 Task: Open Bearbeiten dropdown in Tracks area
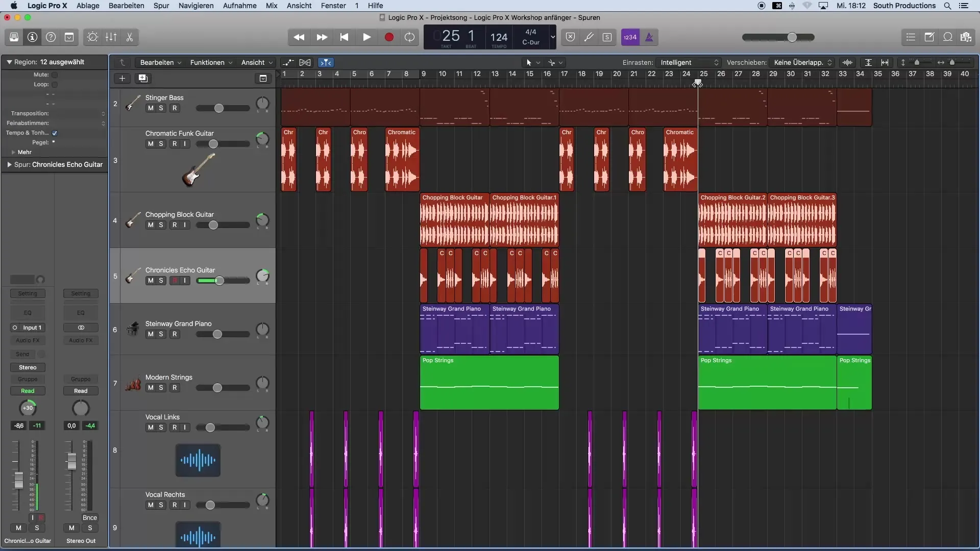tap(160, 62)
